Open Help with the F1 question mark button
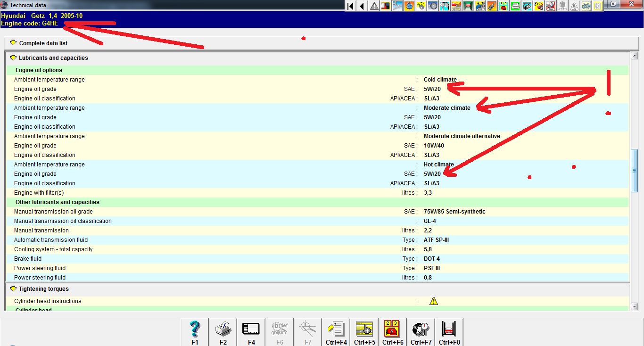The width and height of the screenshot is (644, 346). pos(195,332)
